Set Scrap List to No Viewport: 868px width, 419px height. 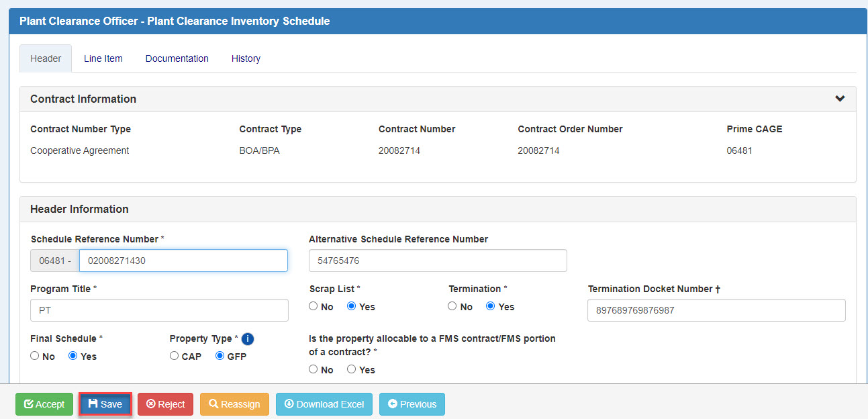click(314, 307)
